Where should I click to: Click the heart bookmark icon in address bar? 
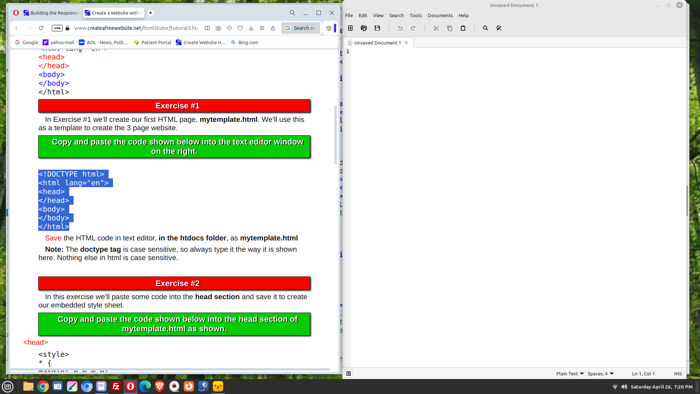tap(240, 28)
